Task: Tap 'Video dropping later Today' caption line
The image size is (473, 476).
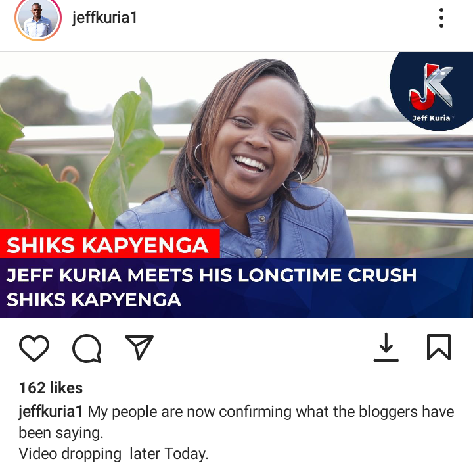Action: click(114, 454)
